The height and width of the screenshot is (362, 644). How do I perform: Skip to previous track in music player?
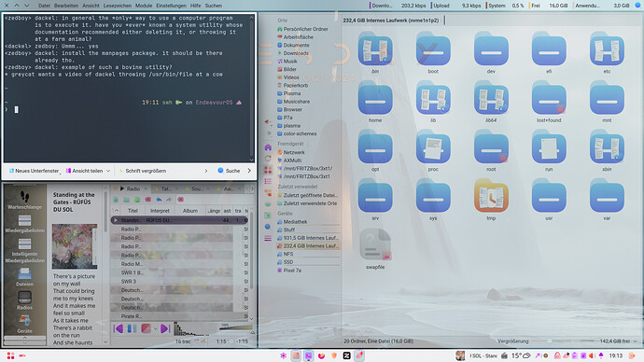[x=119, y=328]
